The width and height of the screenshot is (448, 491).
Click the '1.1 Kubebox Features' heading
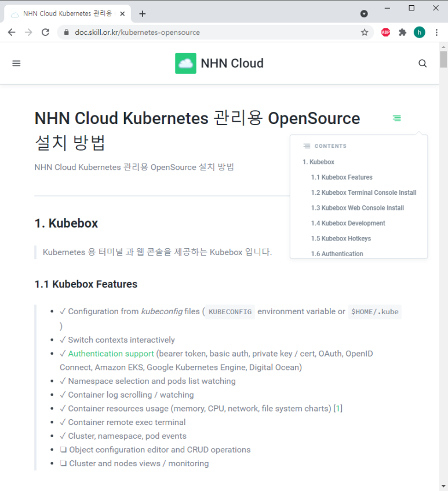tap(86, 284)
